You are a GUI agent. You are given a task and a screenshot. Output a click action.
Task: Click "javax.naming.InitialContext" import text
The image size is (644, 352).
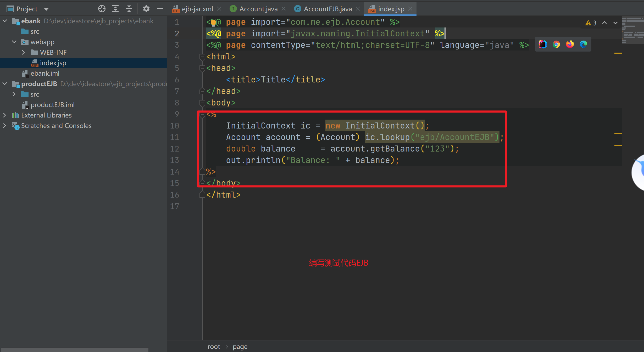(x=358, y=33)
